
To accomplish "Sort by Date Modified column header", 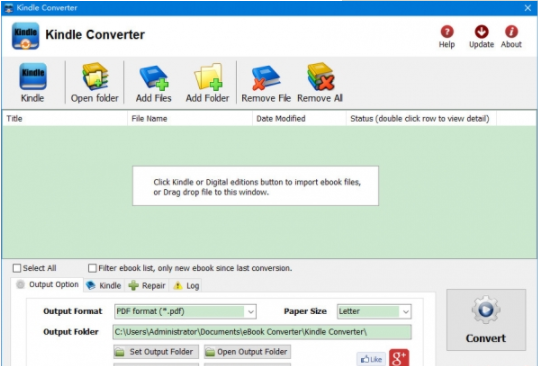I will [x=299, y=119].
